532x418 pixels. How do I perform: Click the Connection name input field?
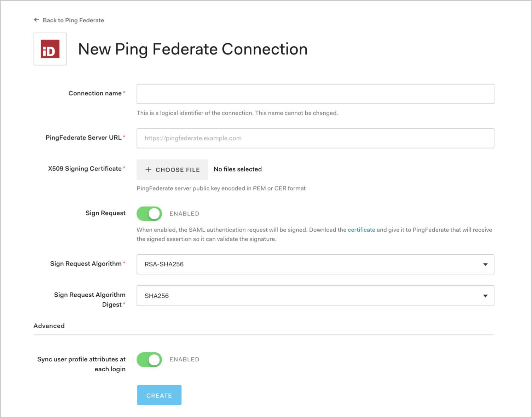coord(315,94)
